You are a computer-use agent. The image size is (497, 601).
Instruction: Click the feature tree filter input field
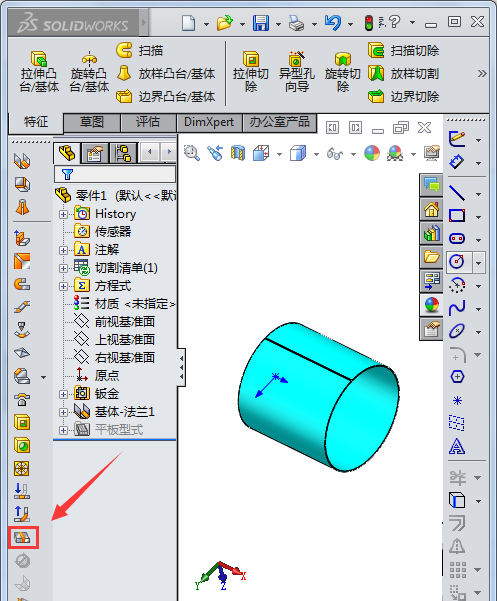[x=115, y=174]
